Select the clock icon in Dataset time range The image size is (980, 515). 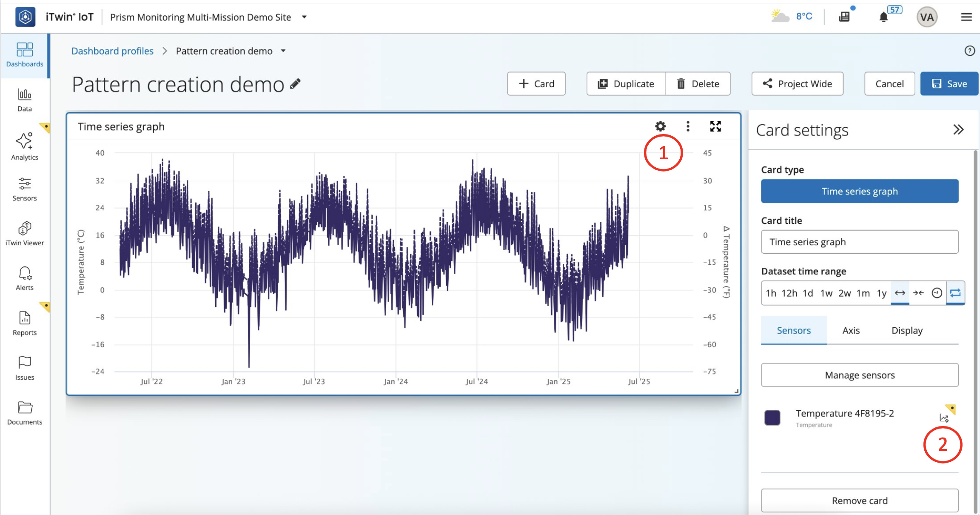pos(937,293)
